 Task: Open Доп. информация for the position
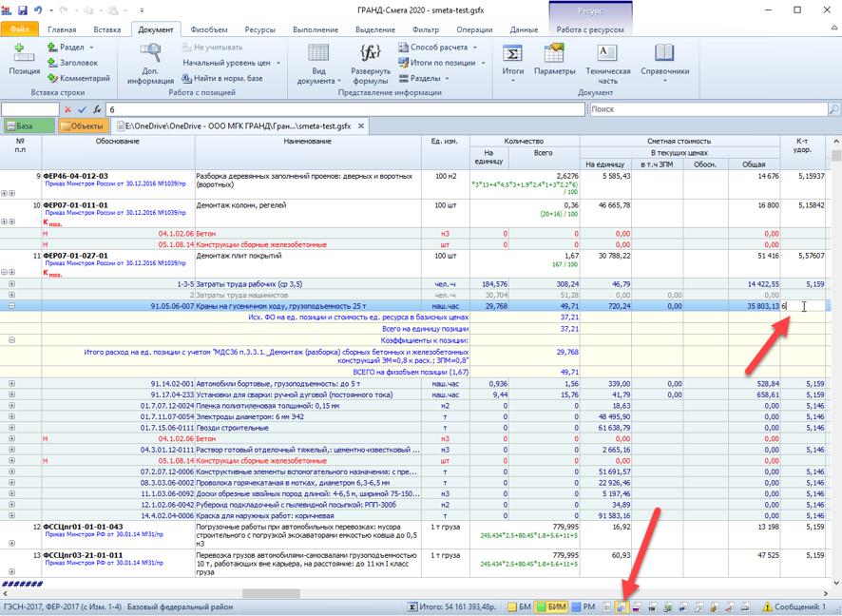pos(150,64)
